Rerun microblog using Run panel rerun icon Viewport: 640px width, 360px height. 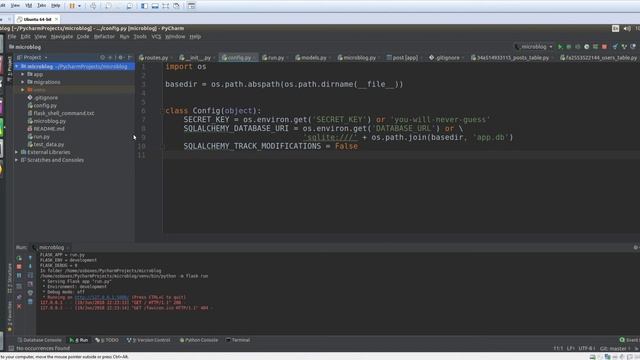coord(19,258)
